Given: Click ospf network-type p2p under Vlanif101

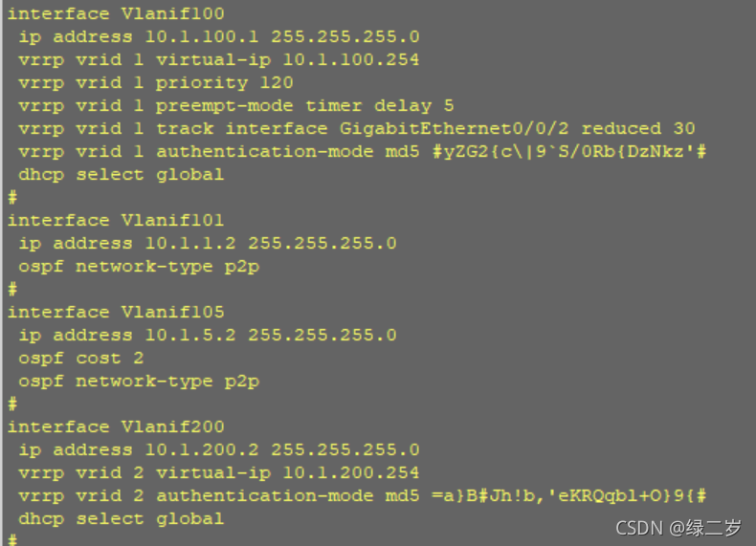Looking at the screenshot, I should pyautogui.click(x=139, y=267).
